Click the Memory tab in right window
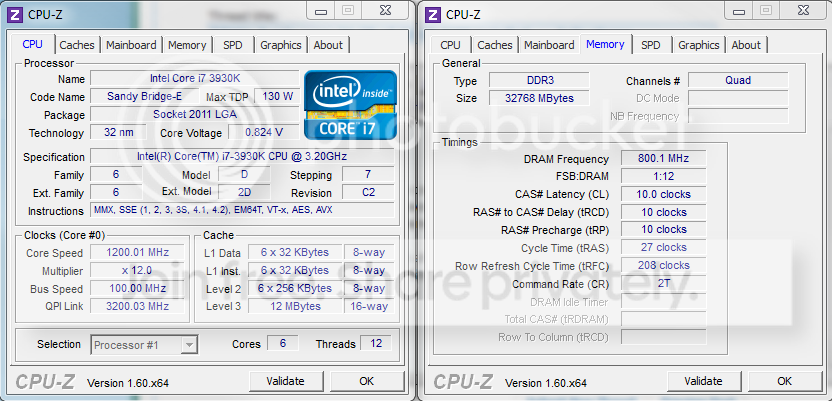The width and height of the screenshot is (832, 401). [605, 44]
